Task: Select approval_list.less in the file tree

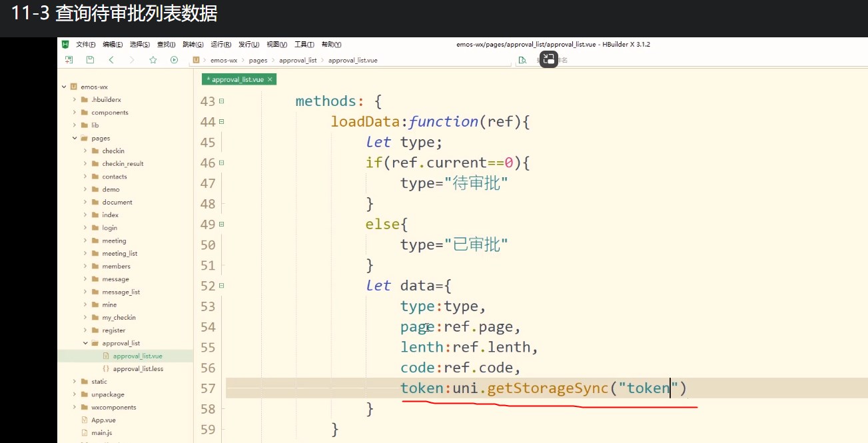Action: pyautogui.click(x=125, y=369)
